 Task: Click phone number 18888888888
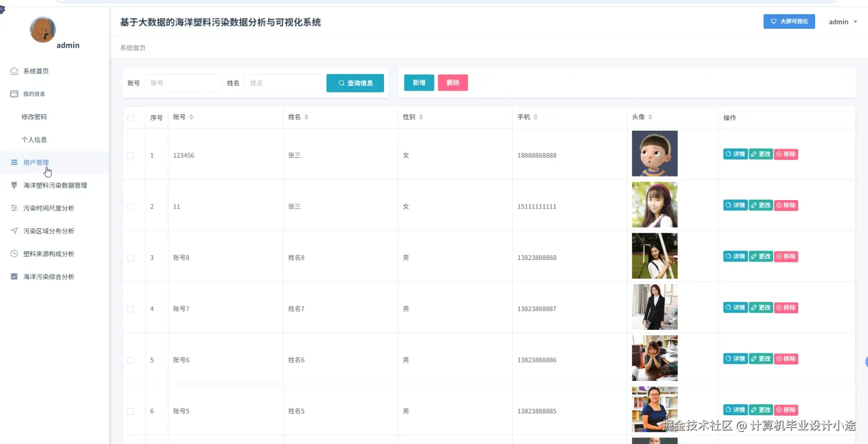tap(537, 156)
